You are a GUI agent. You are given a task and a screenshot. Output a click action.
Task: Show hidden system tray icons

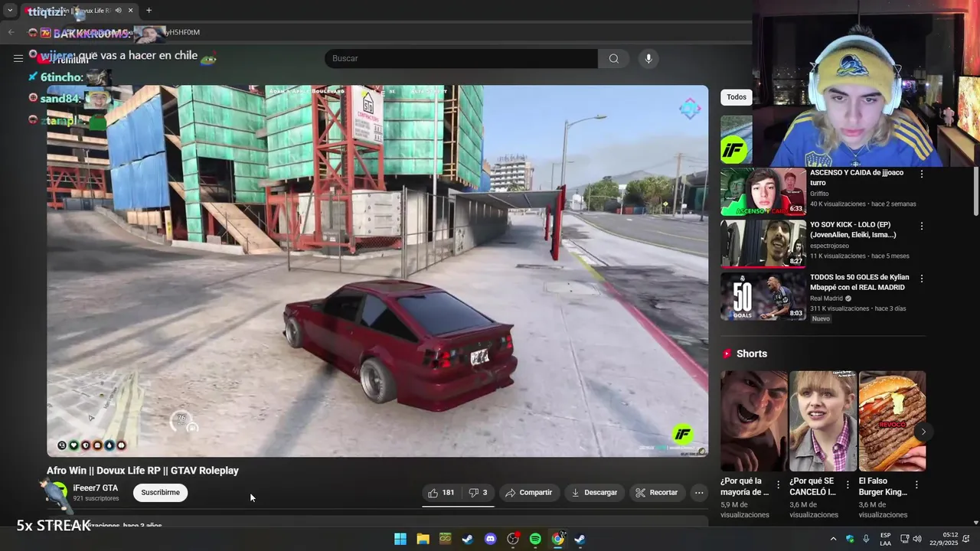click(x=833, y=539)
